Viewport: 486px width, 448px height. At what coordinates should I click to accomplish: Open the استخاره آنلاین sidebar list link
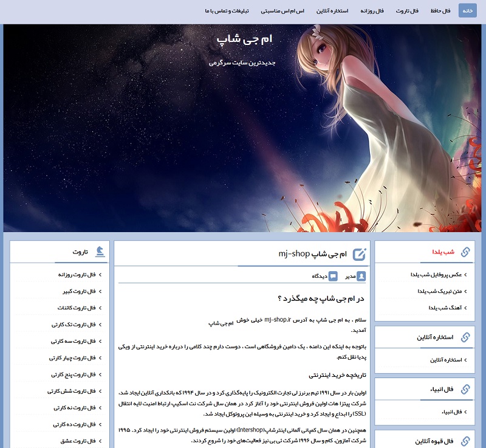[x=446, y=360]
